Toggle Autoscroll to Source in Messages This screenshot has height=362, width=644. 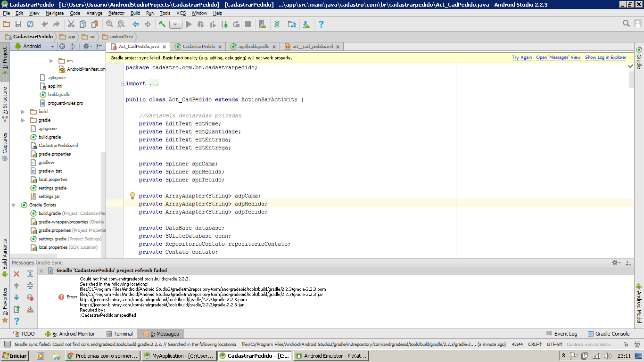(x=30, y=309)
